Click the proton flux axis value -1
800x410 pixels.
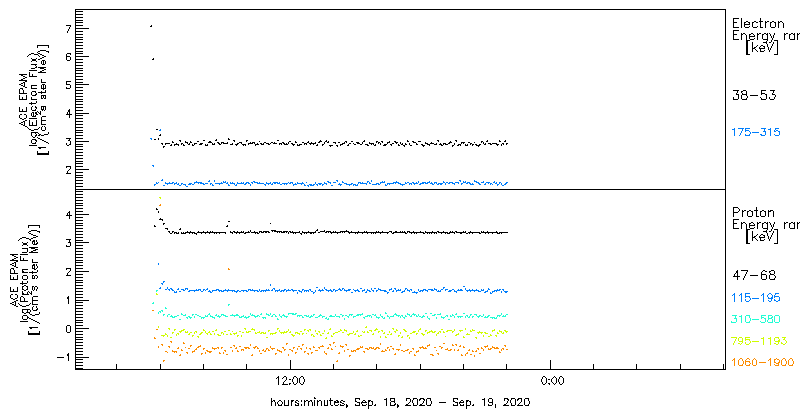(x=63, y=357)
